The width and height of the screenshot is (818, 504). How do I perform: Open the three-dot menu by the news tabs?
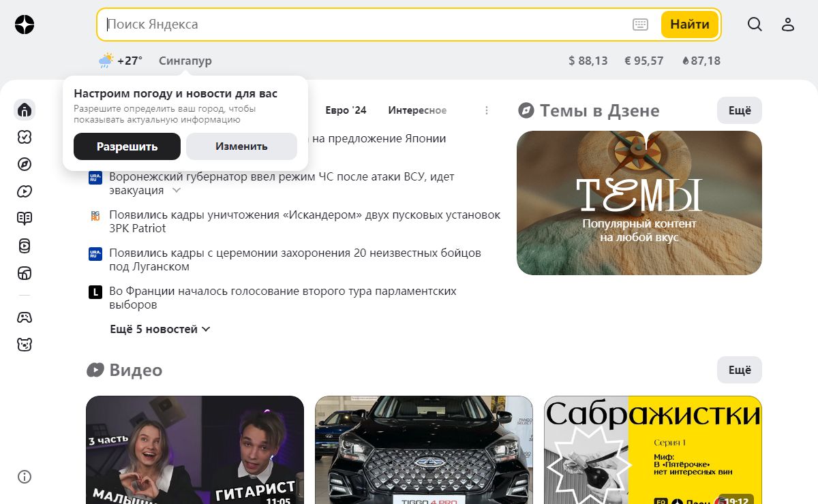487,110
